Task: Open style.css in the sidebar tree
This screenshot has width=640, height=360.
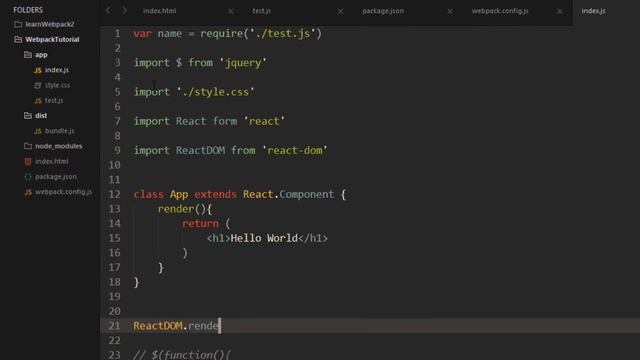Action: 58,85
